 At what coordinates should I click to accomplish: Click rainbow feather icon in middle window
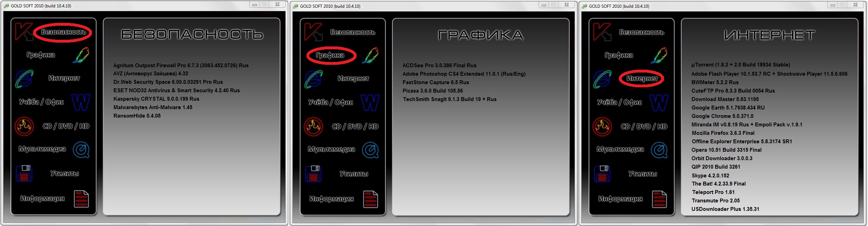pyautogui.click(x=370, y=56)
